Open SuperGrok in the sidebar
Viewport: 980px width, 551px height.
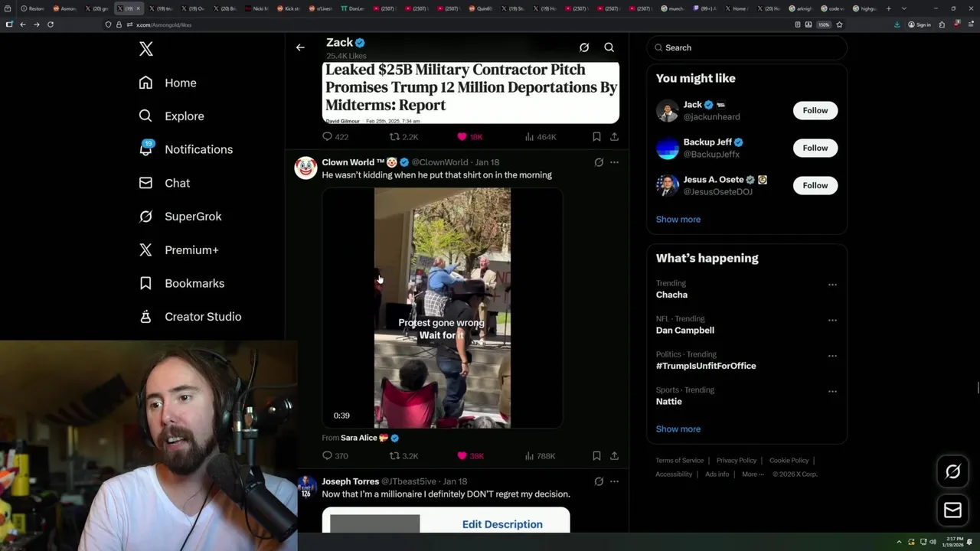click(x=180, y=217)
